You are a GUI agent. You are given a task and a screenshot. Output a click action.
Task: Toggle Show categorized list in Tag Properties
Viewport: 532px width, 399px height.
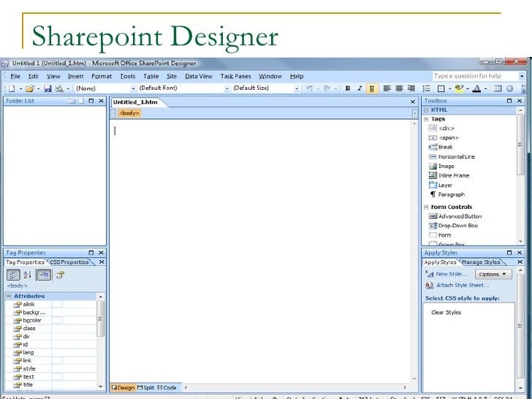(13, 275)
